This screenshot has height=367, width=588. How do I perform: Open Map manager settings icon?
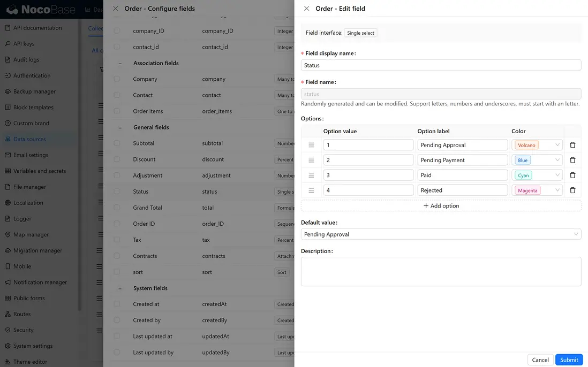(8, 235)
